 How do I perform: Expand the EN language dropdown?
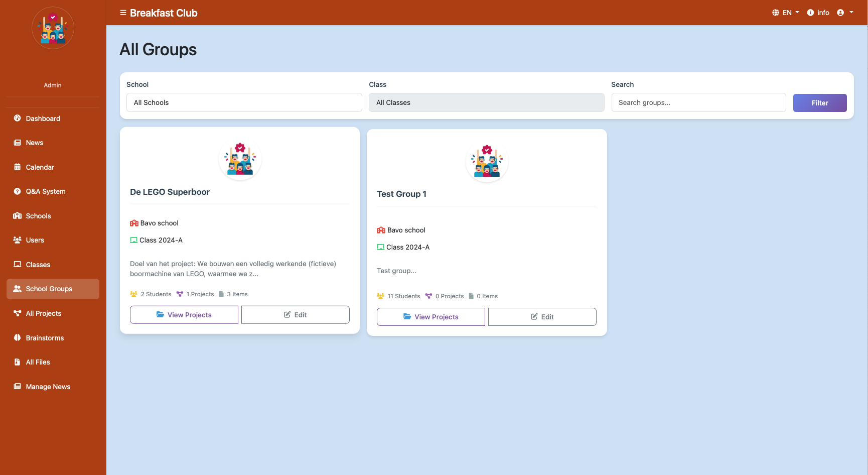(786, 13)
